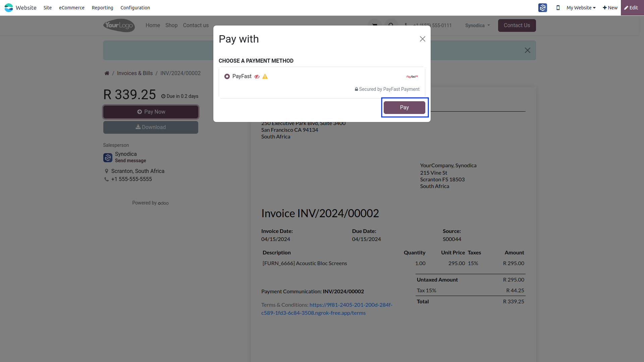644x362 pixels.
Task: Click the unpublished eye icon next to PayFast
Action: [x=257, y=77]
